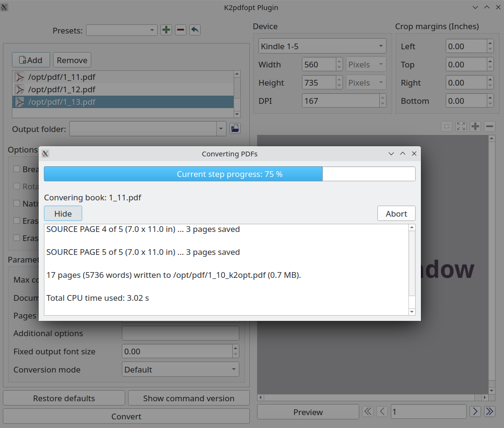This screenshot has width=504, height=428.
Task: Click the Preview button
Action: pos(308,412)
